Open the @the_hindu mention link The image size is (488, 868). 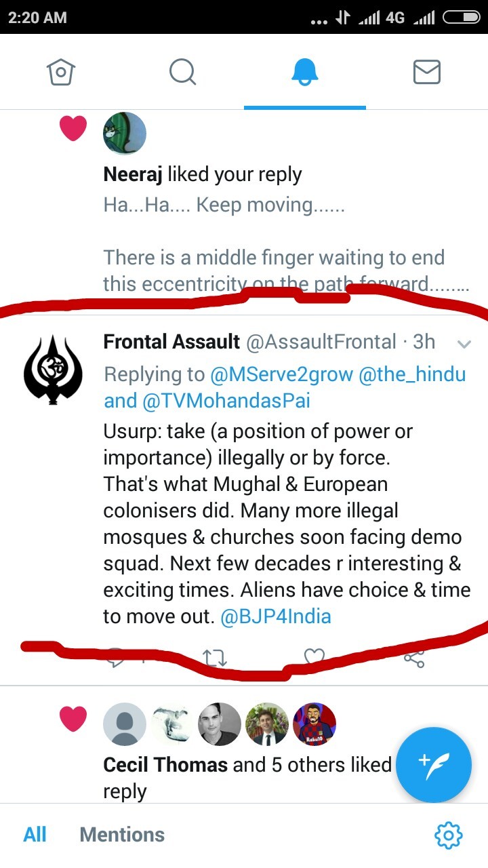click(412, 374)
